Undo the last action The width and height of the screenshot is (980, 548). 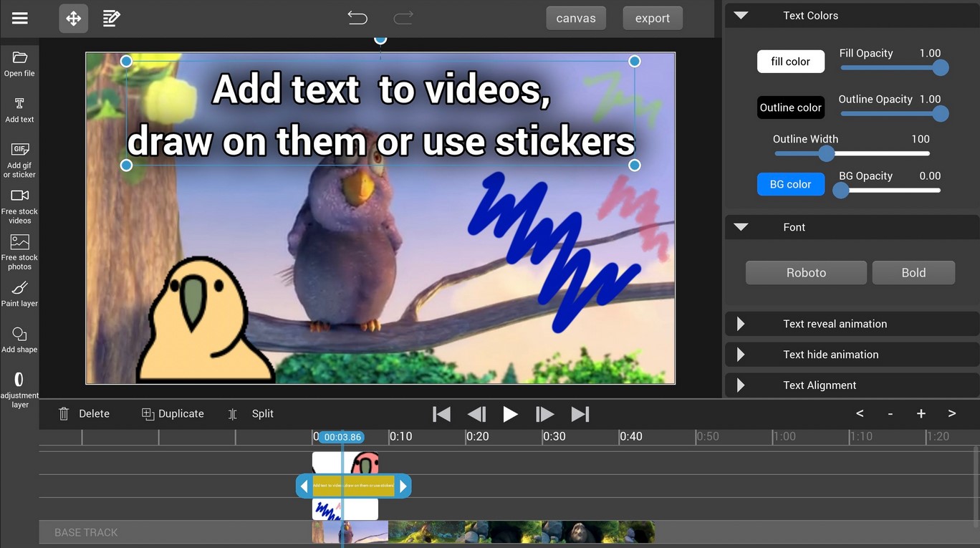coord(357,18)
